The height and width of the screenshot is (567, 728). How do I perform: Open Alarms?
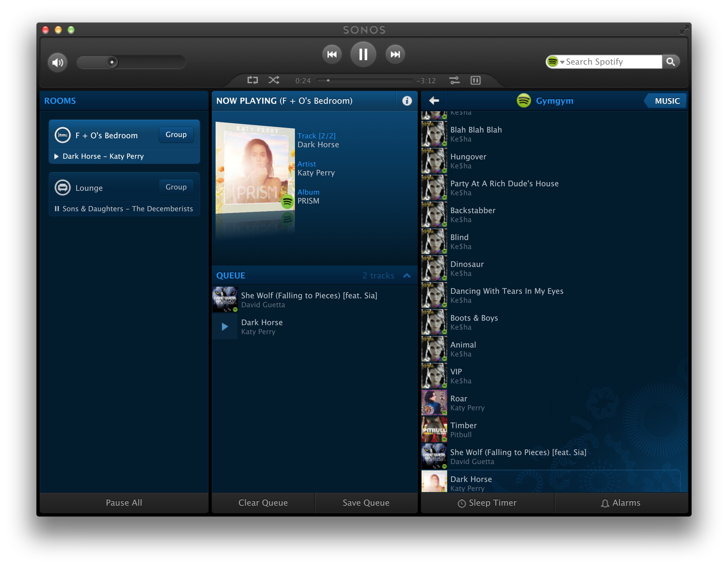(621, 503)
